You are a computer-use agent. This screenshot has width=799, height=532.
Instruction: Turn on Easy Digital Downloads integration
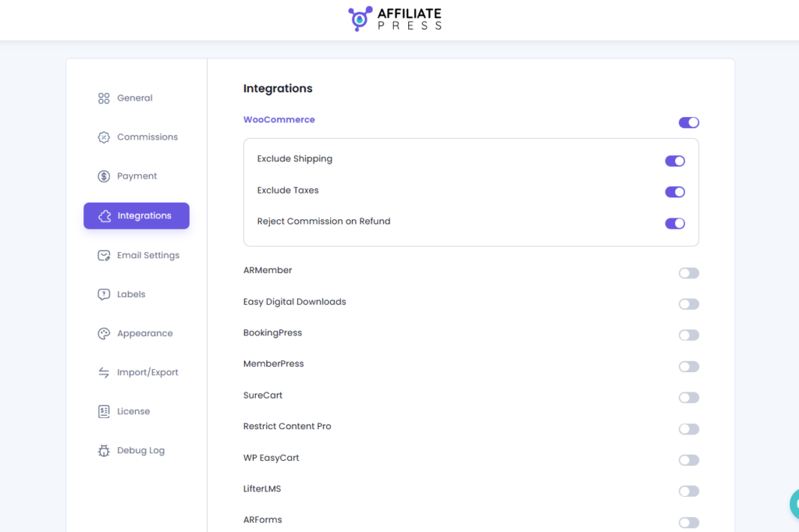[688, 304]
